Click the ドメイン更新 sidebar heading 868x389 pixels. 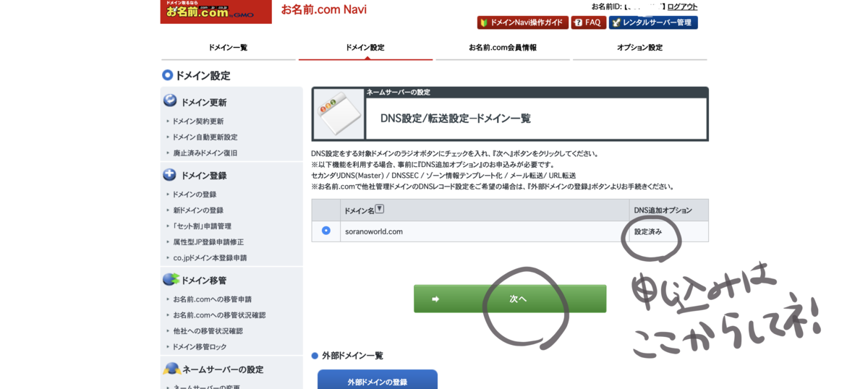(203, 103)
